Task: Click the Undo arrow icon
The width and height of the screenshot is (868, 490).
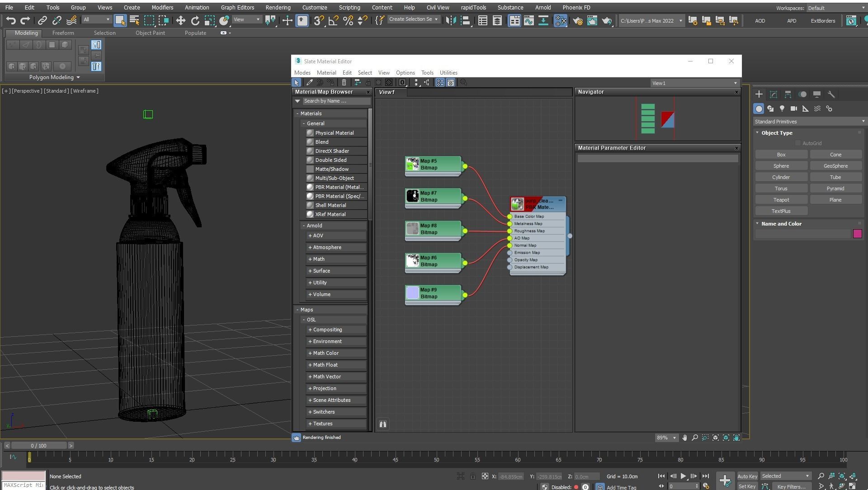Action: [x=11, y=20]
